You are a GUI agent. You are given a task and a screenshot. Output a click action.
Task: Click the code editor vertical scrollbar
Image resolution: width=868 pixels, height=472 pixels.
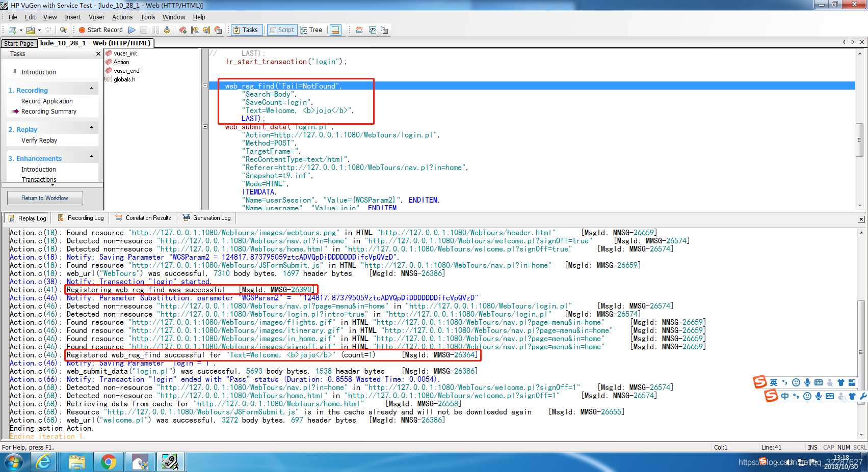tap(860, 139)
